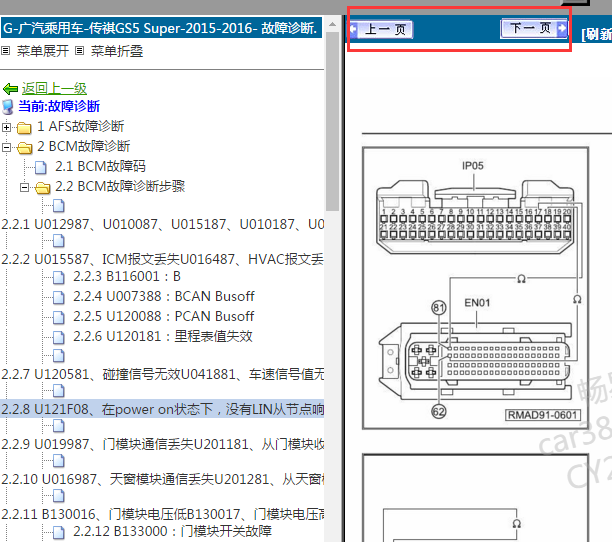
Task: Click 菜单展开 to expand menu
Action: (x=43, y=51)
